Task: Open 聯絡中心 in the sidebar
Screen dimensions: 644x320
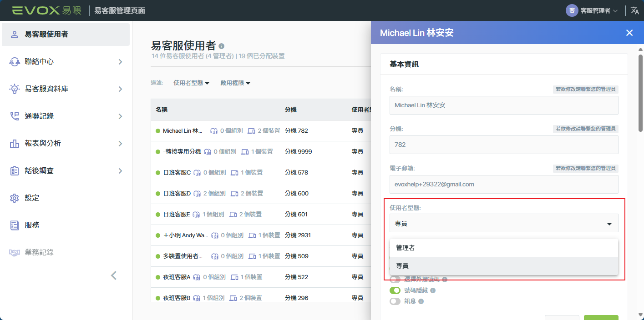Action: pos(66,62)
